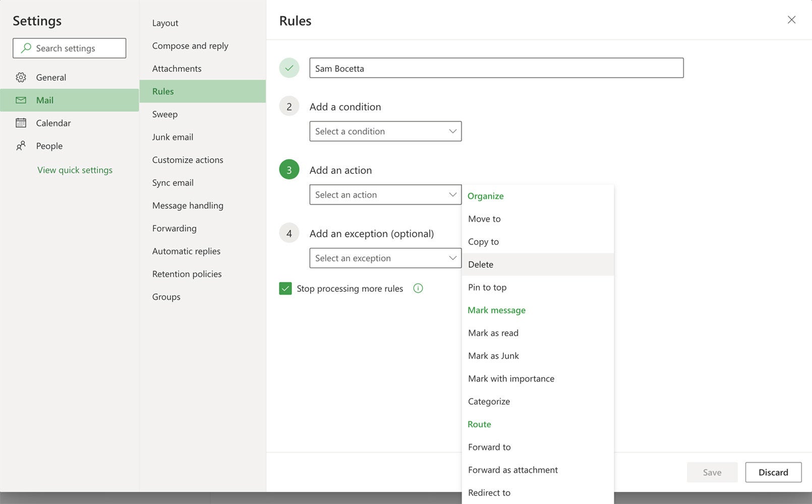Open Sweep settings
The height and width of the screenshot is (504, 812).
point(202,114)
